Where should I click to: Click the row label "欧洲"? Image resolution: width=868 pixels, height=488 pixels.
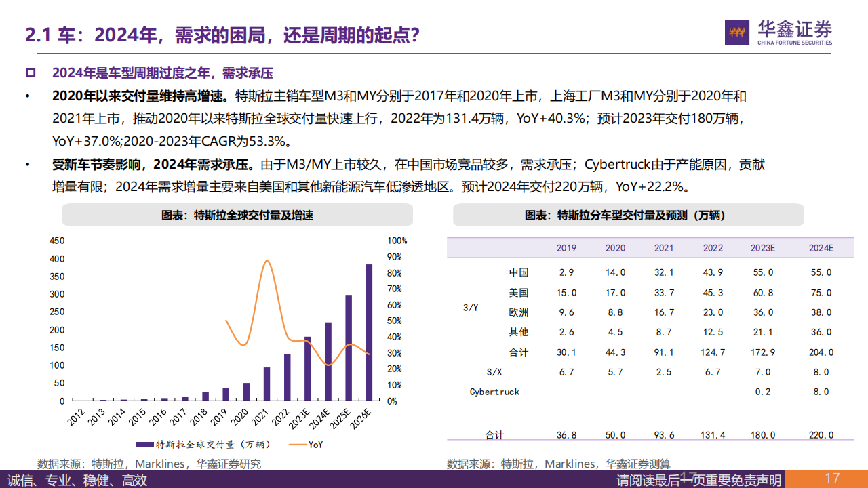pyautogui.click(x=519, y=312)
